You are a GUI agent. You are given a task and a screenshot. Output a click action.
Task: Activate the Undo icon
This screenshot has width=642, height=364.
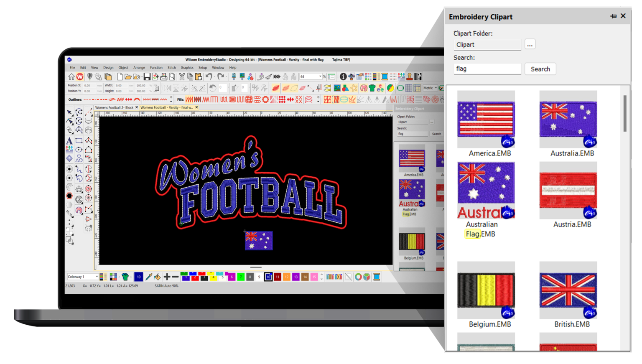(x=210, y=76)
